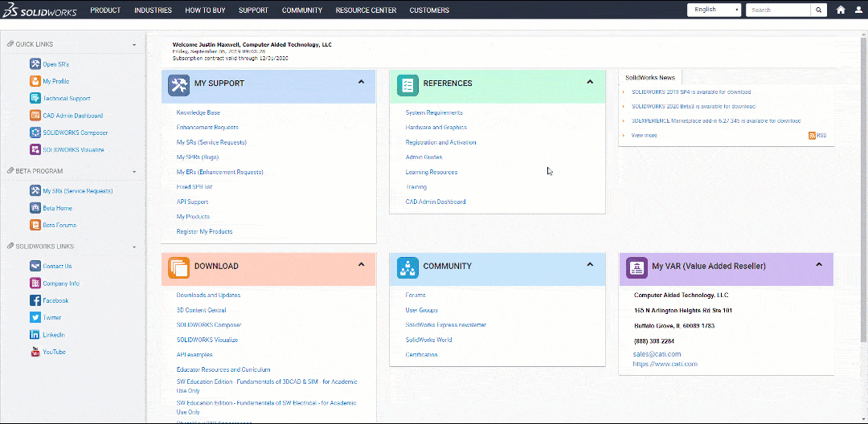The image size is (868, 424).
Task: Click the Open SR's sidebar icon
Action: [x=35, y=64]
